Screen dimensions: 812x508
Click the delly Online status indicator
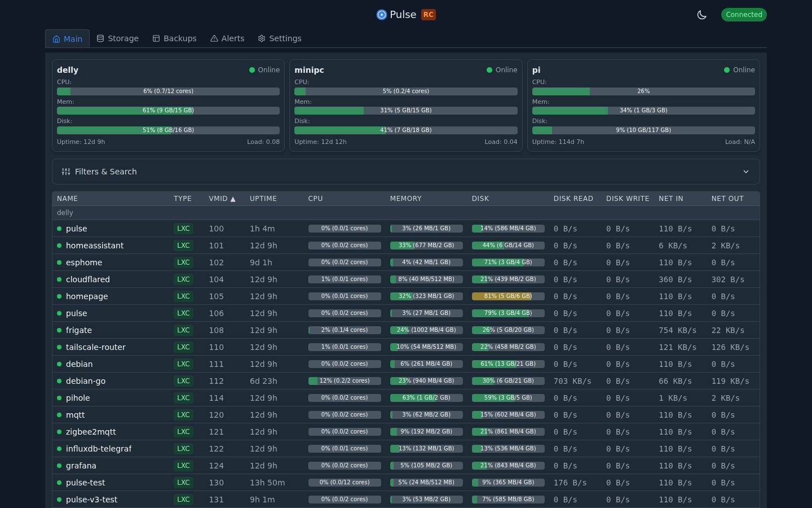(x=264, y=70)
